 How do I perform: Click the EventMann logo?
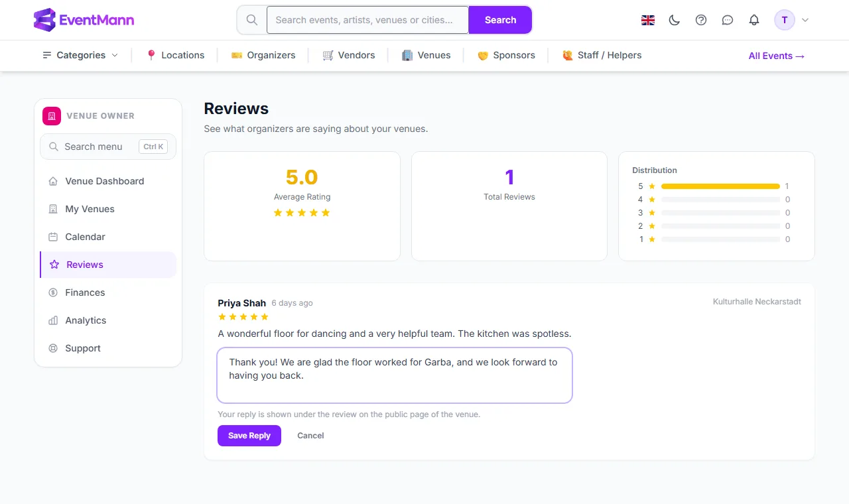point(84,20)
